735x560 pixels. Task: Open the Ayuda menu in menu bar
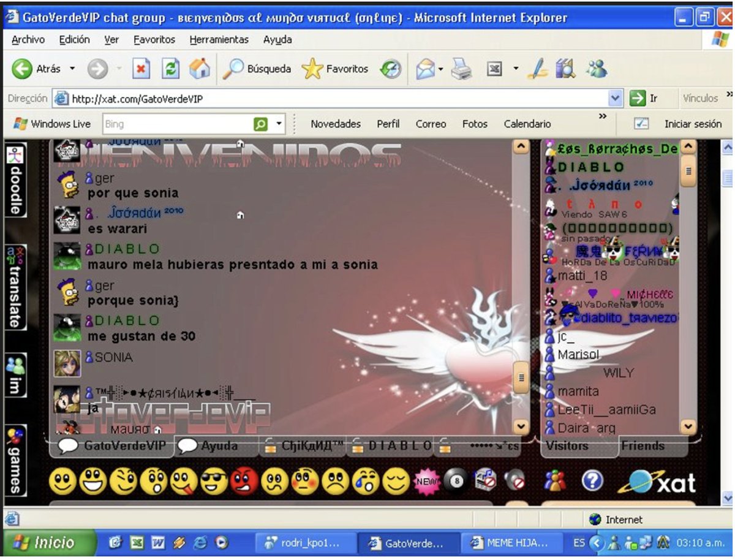277,39
